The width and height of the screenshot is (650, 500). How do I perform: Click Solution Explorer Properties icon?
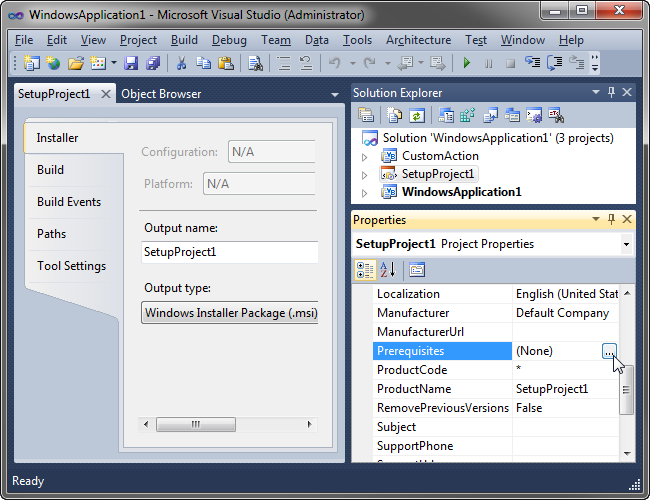(366, 115)
